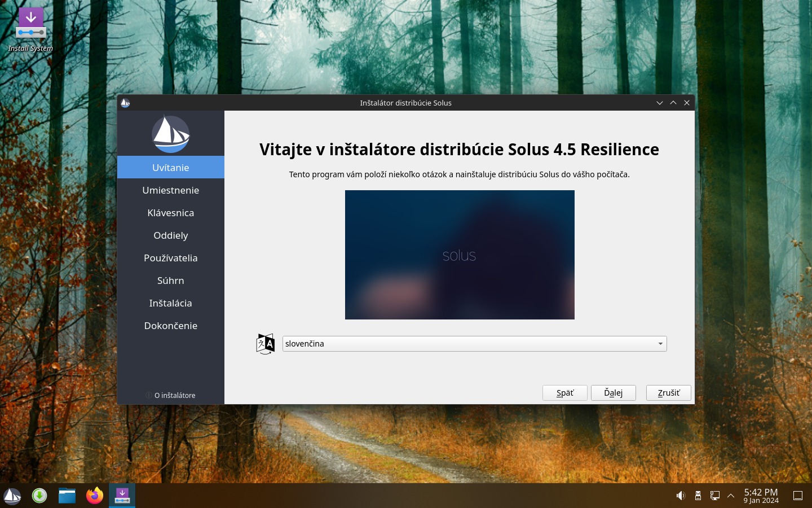Select the Umiestnenie step in sidebar
Screen dimensions: 812x508
pos(170,190)
